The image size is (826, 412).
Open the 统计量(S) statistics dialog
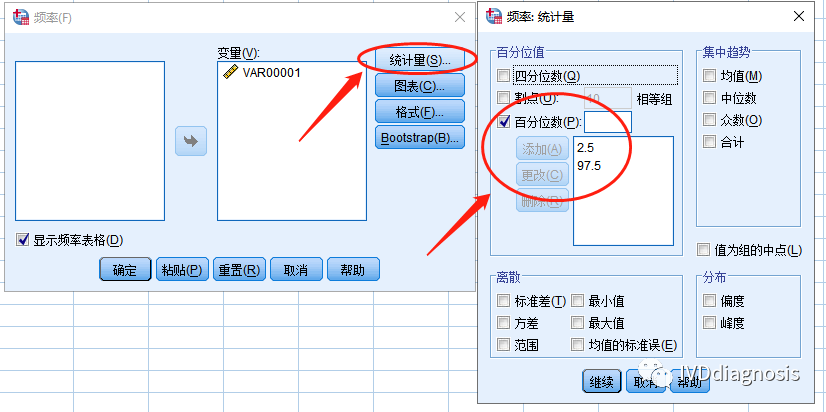click(x=420, y=61)
